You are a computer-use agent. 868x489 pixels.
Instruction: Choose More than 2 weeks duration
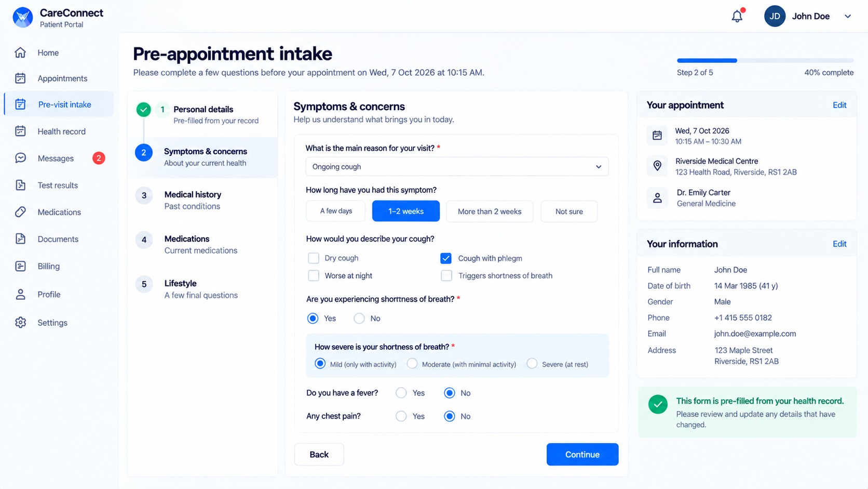[490, 211]
